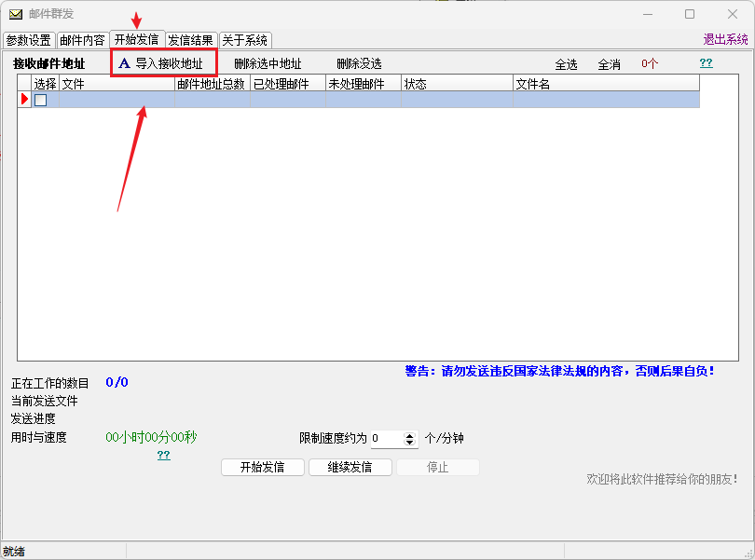Click the envelope app icon in title bar
This screenshot has height=560, width=755.
[16, 14]
